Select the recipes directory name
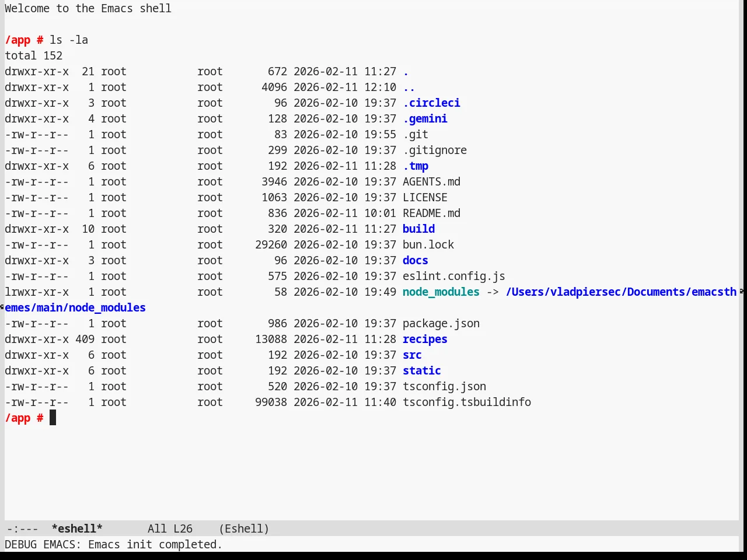The width and height of the screenshot is (747, 560). pos(425,339)
